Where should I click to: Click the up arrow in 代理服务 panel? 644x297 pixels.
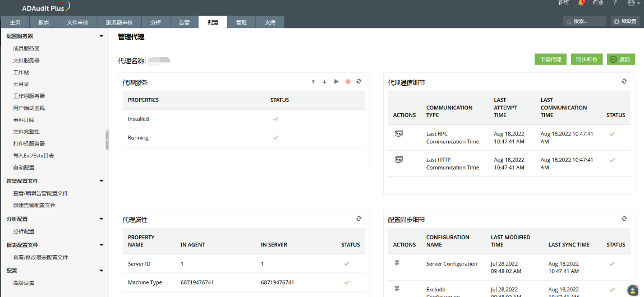point(313,82)
